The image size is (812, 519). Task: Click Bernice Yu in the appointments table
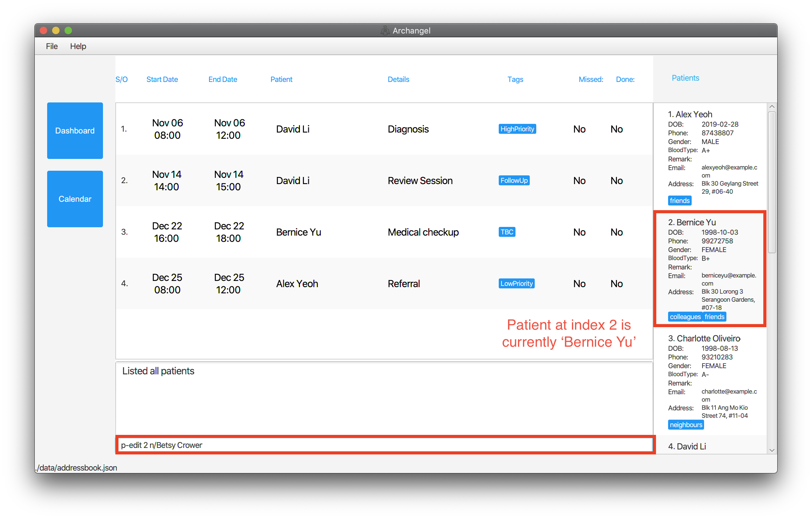(298, 232)
